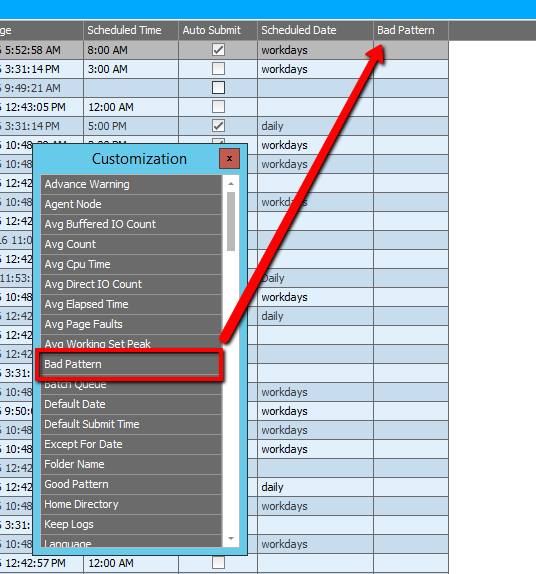Click the Bad Pattern column header

(x=411, y=30)
